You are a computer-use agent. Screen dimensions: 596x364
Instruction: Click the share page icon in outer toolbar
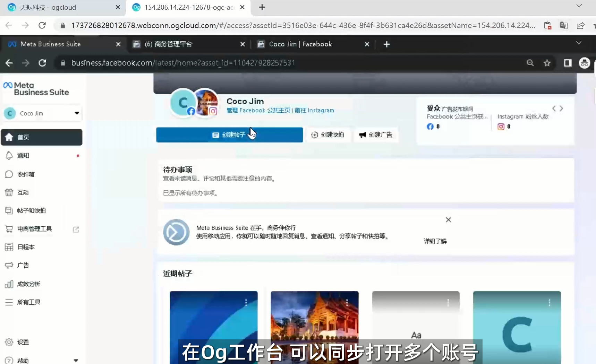coord(581,25)
